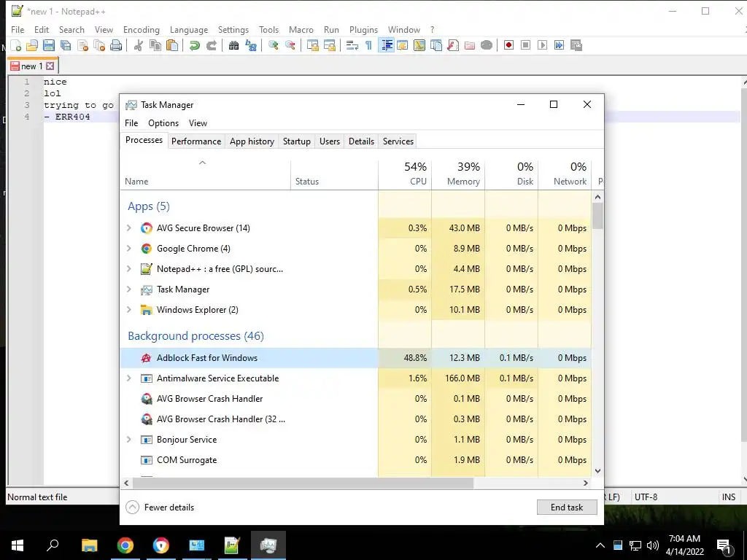Click the Open file icon in Notepad++ toolbar
Image resolution: width=747 pixels, height=560 pixels.
click(32, 45)
